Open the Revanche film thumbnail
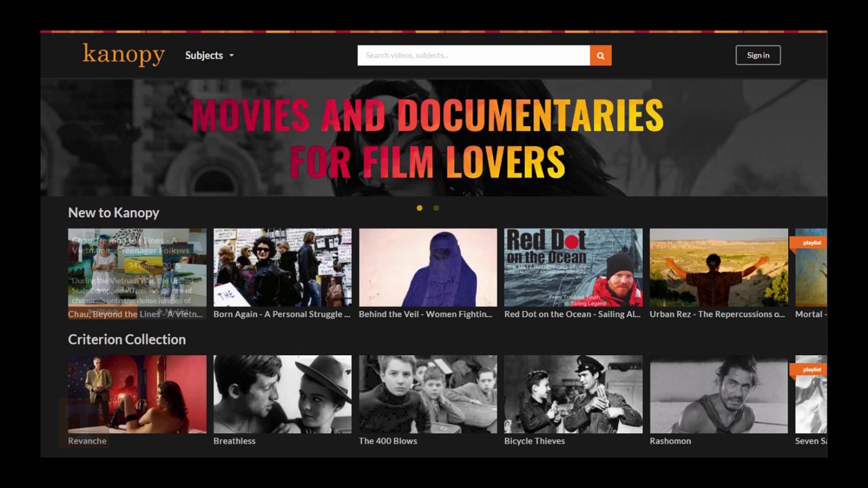The image size is (868, 488). pyautogui.click(x=137, y=394)
